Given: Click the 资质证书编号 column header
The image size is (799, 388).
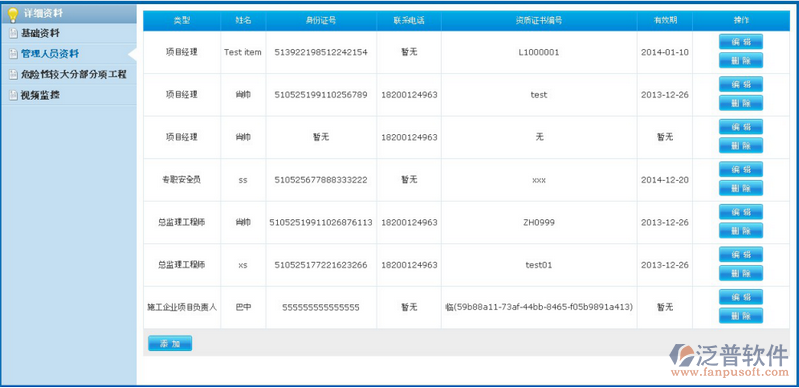Looking at the screenshot, I should pyautogui.click(x=539, y=21).
